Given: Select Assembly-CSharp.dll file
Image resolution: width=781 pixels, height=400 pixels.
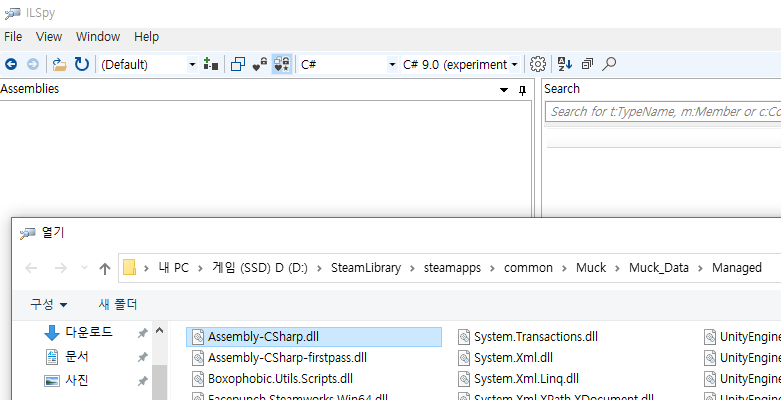Looking at the screenshot, I should point(314,337).
